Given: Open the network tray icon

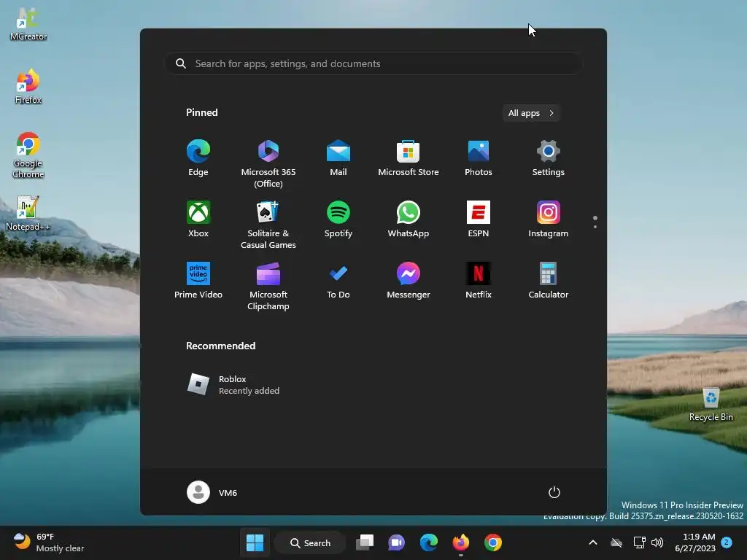Looking at the screenshot, I should click(639, 542).
